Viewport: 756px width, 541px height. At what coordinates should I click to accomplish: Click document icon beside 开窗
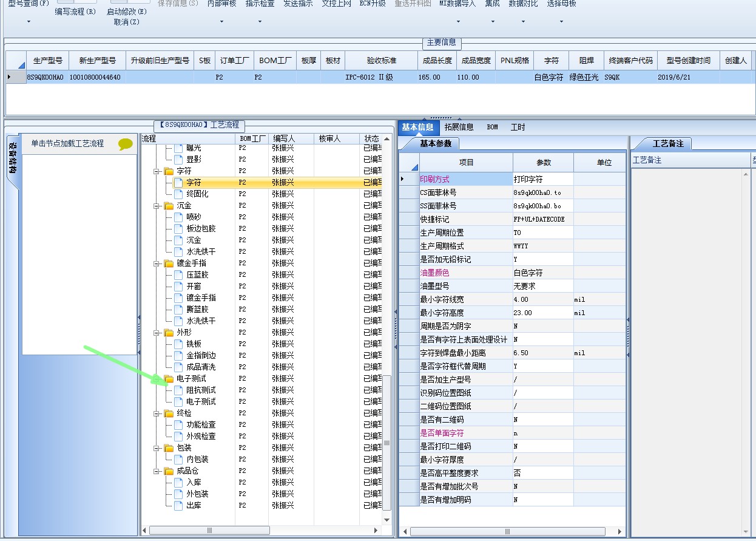coord(178,286)
